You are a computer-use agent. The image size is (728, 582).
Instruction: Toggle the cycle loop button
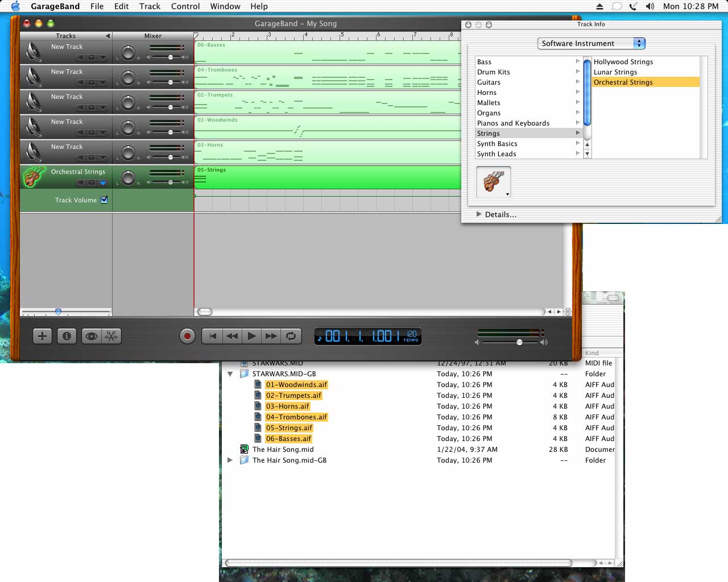pos(291,336)
